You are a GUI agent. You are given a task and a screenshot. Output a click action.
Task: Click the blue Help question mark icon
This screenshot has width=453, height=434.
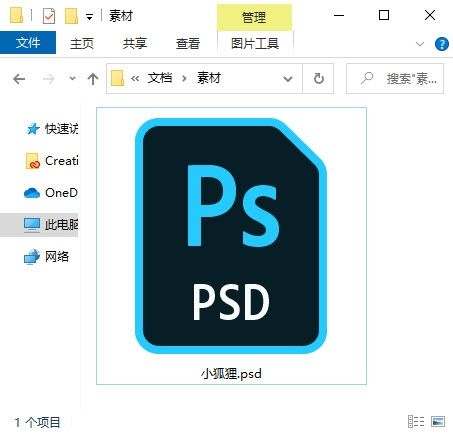[x=442, y=44]
